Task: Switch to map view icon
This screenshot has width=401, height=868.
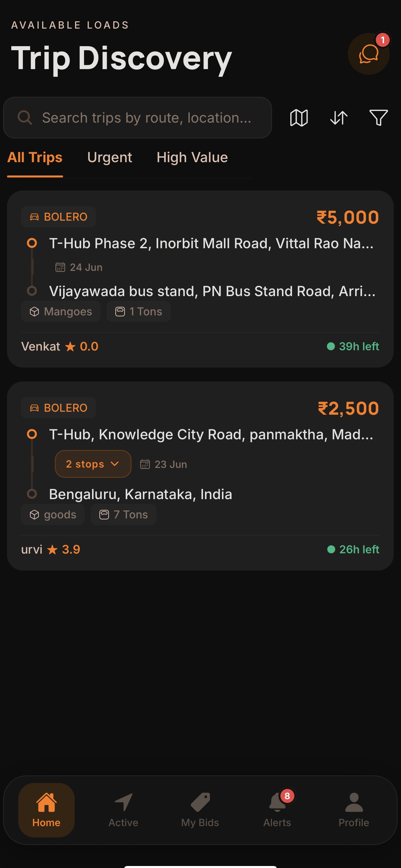Action: pyautogui.click(x=299, y=118)
